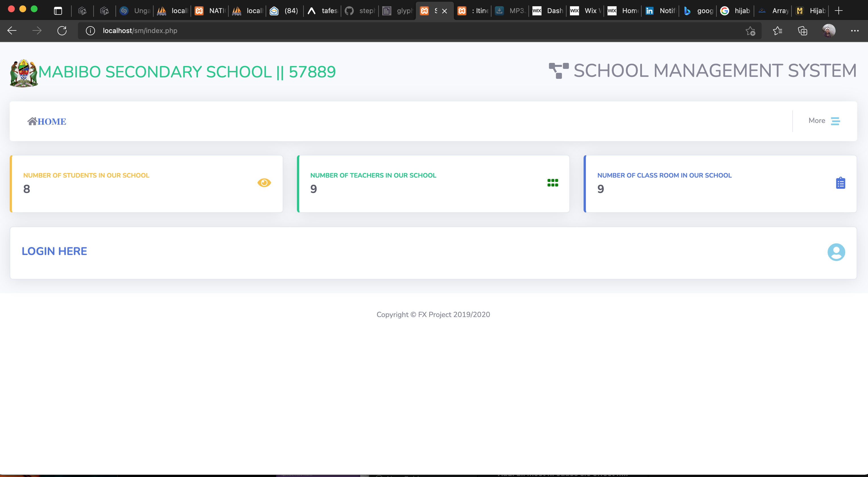Click the sitemap icon beside School Management System

point(558,71)
